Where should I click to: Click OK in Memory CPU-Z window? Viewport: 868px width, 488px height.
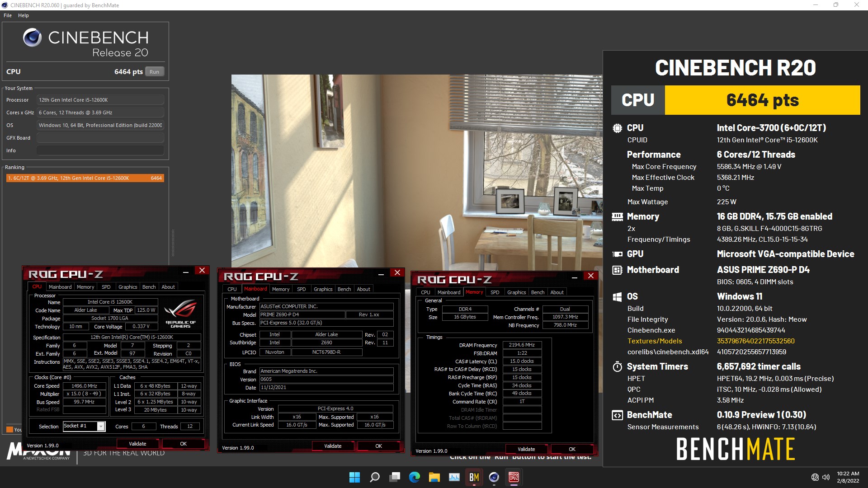[572, 449]
